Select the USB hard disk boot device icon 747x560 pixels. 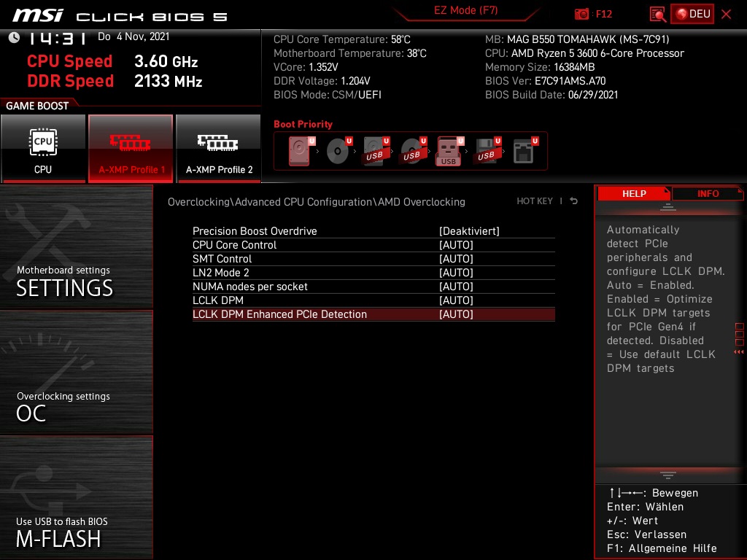(376, 151)
